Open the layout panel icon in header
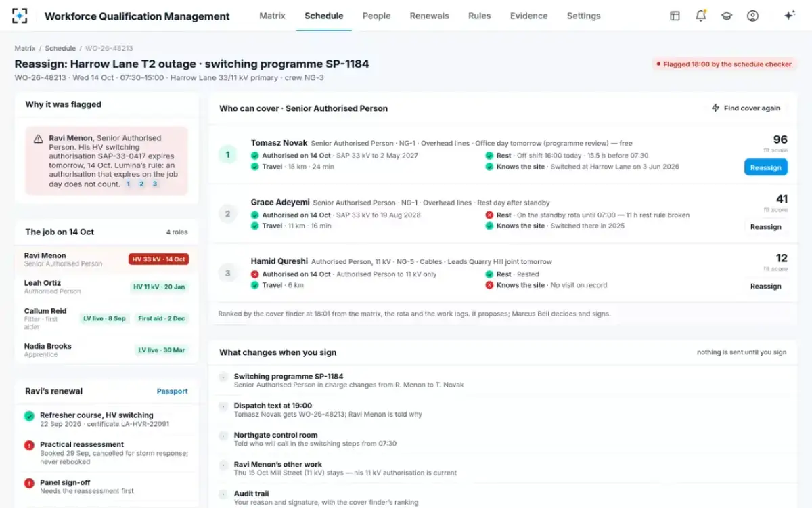Image resolution: width=812 pixels, height=508 pixels. pos(675,16)
